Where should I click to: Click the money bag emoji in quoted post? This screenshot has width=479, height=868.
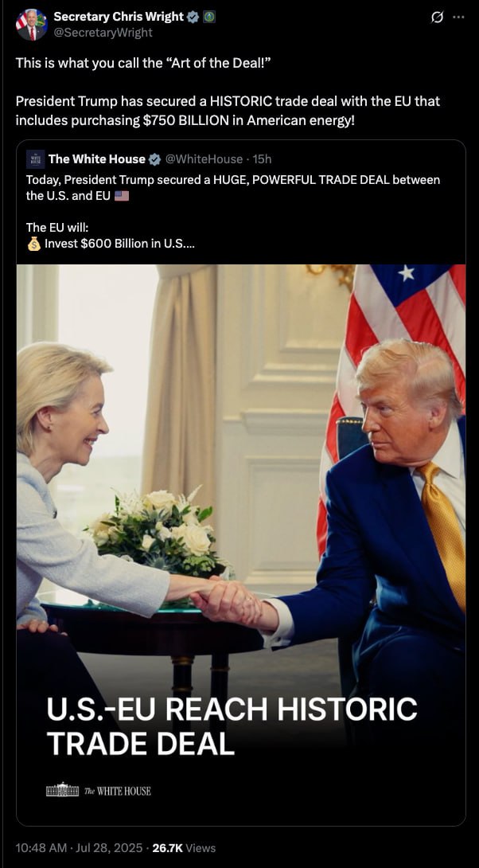[33, 244]
